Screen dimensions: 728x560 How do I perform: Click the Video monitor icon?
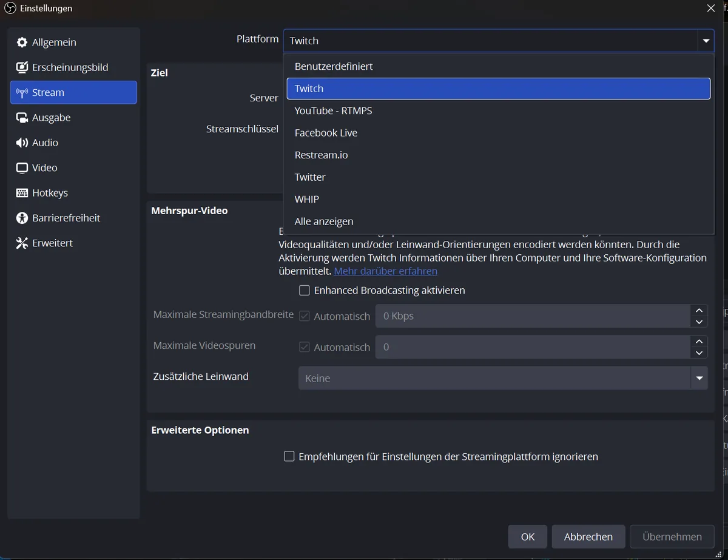pos(22,168)
